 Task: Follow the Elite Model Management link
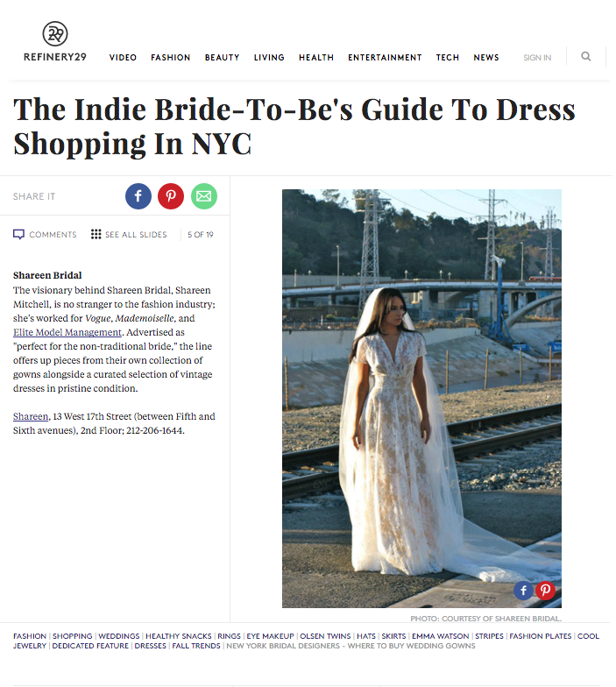(67, 332)
